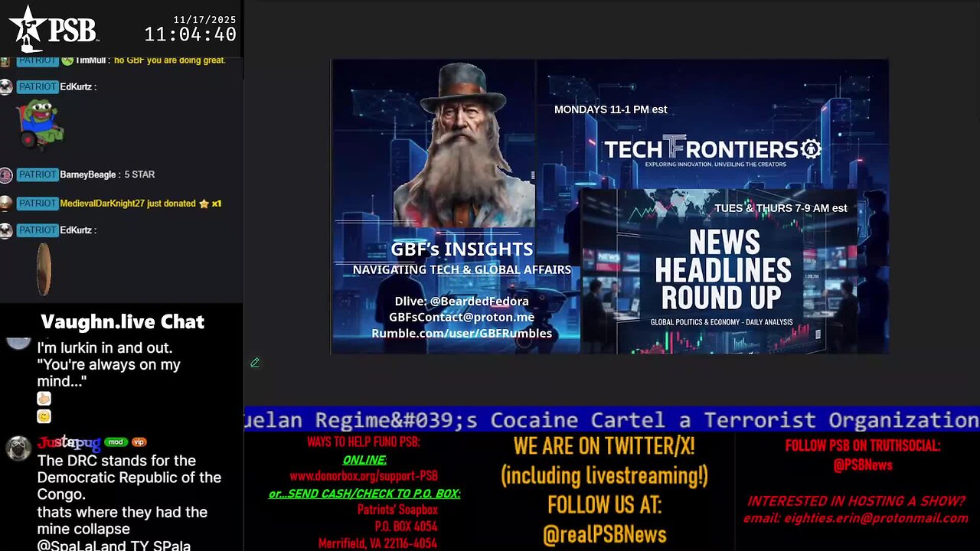Click the donation star icon
The image size is (980, 551).
(204, 204)
